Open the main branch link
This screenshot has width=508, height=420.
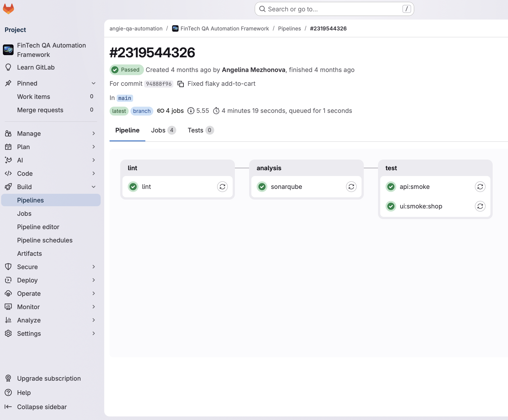pos(125,98)
